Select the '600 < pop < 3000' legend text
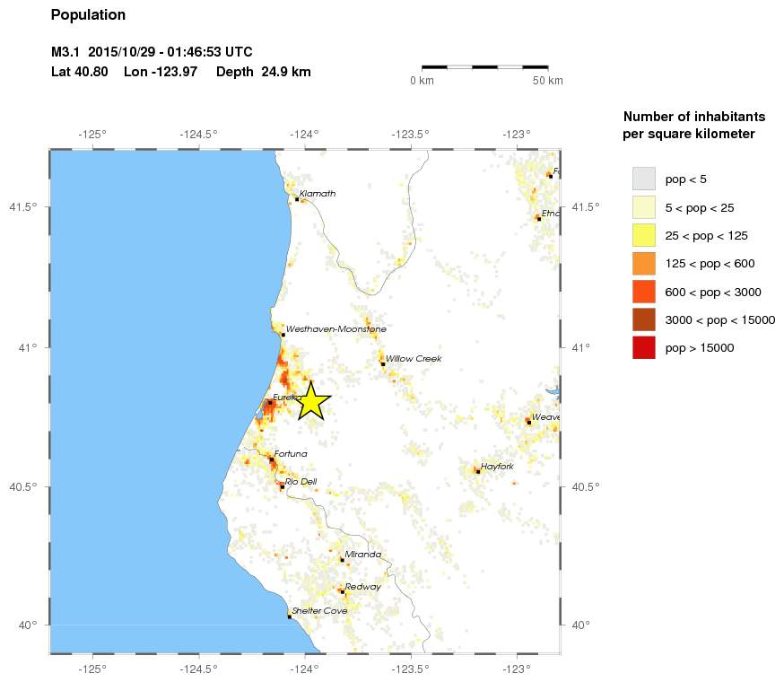Viewport: 784px width, 682px height. (713, 293)
